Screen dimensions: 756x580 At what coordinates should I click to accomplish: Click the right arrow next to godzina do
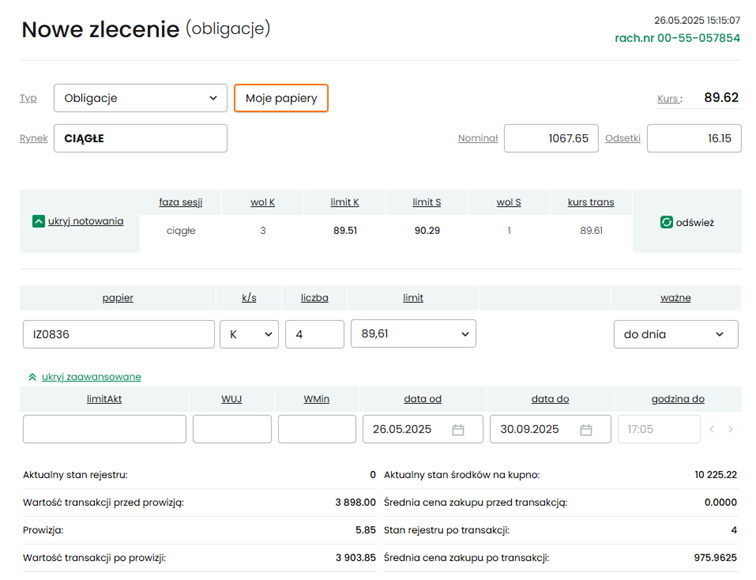click(731, 429)
